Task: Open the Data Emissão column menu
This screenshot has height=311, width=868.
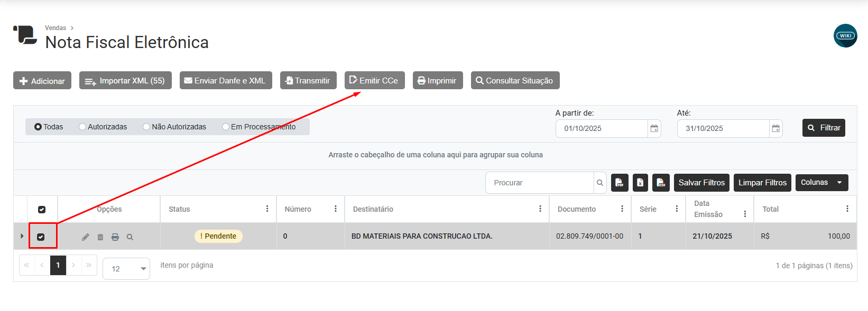Action: coord(745,214)
